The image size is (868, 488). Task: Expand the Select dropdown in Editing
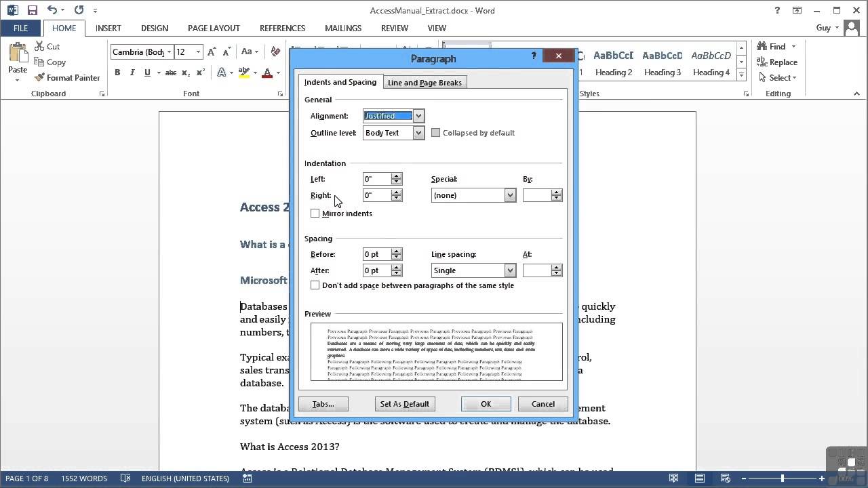point(777,77)
